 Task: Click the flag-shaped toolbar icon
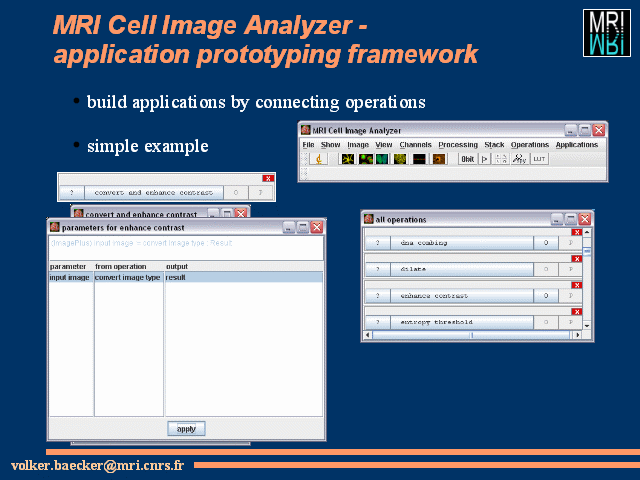484,159
